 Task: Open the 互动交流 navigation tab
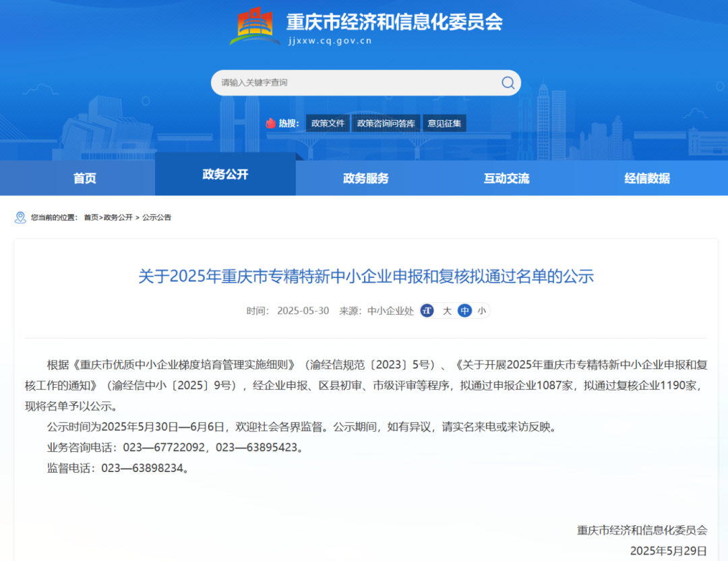(x=506, y=179)
